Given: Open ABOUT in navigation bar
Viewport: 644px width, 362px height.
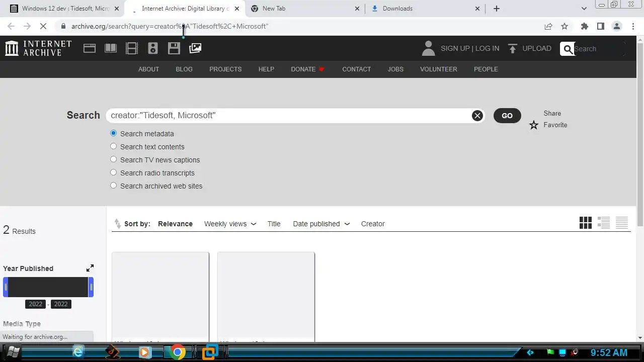Looking at the screenshot, I should click(x=148, y=69).
